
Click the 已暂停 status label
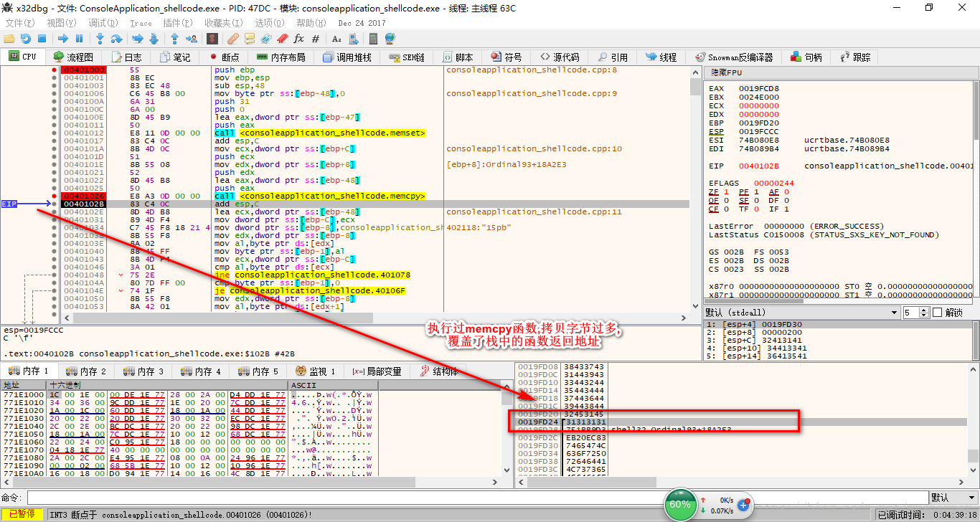[x=22, y=515]
